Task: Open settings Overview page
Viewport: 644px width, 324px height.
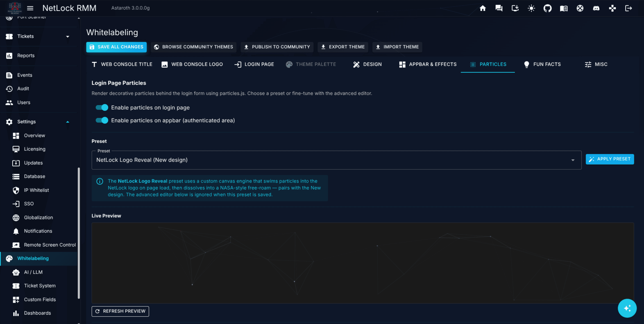Action: coord(39,135)
